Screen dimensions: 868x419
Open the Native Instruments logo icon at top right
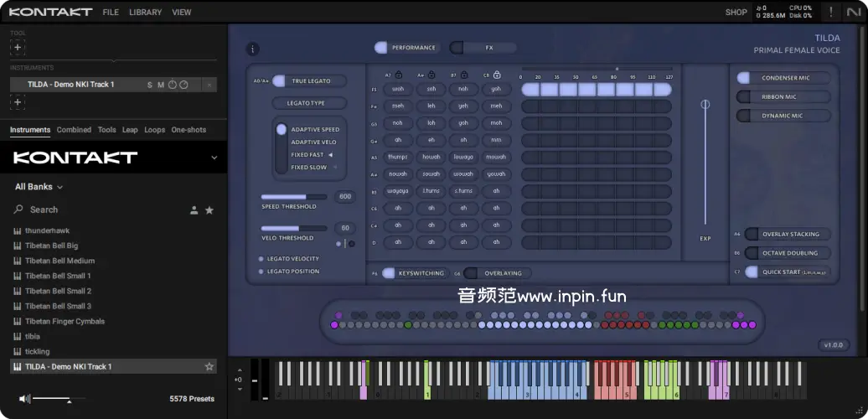click(852, 12)
